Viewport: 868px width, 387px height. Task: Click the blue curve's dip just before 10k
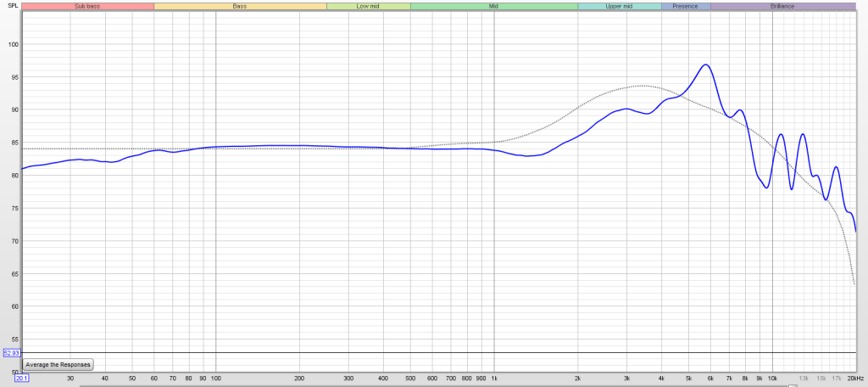(x=766, y=188)
